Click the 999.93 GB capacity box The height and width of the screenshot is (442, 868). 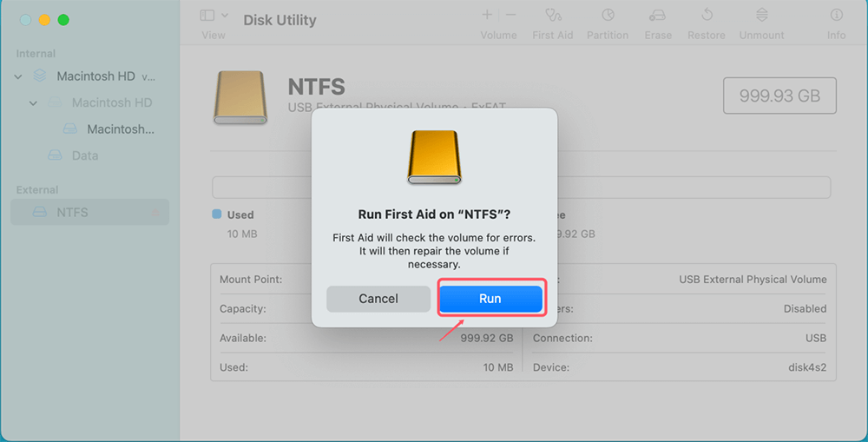tap(779, 96)
